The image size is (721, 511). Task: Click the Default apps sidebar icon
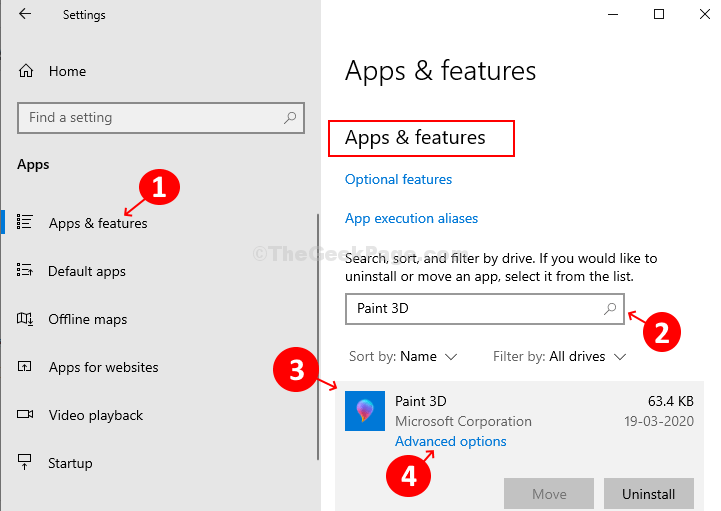pyautogui.click(x=24, y=270)
